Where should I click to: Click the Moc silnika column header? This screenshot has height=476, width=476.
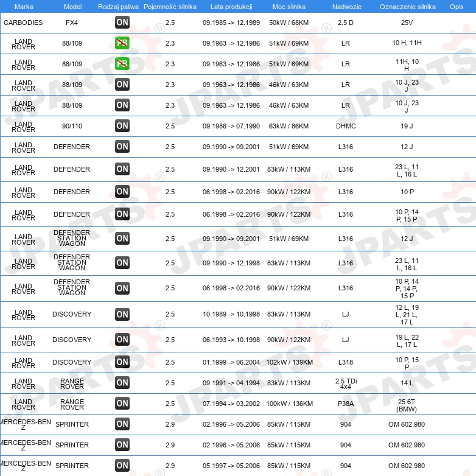(289, 7)
